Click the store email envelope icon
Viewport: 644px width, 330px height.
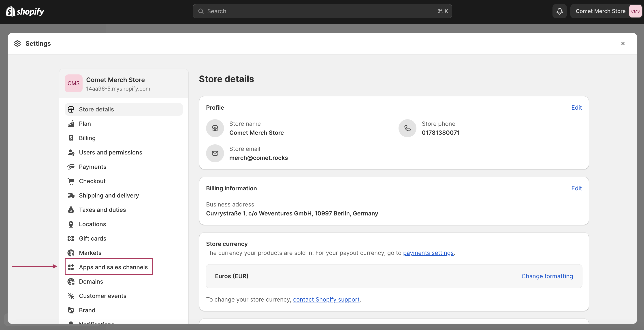(x=215, y=153)
